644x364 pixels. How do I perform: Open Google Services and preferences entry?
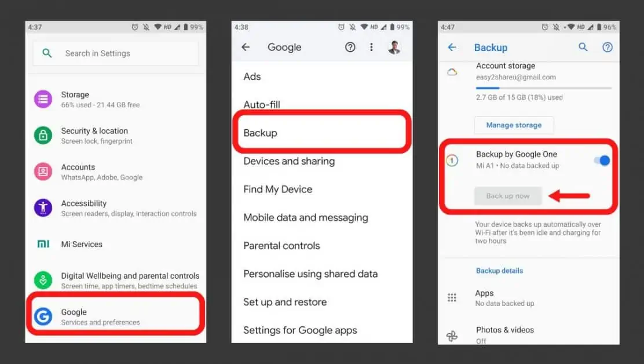(116, 316)
